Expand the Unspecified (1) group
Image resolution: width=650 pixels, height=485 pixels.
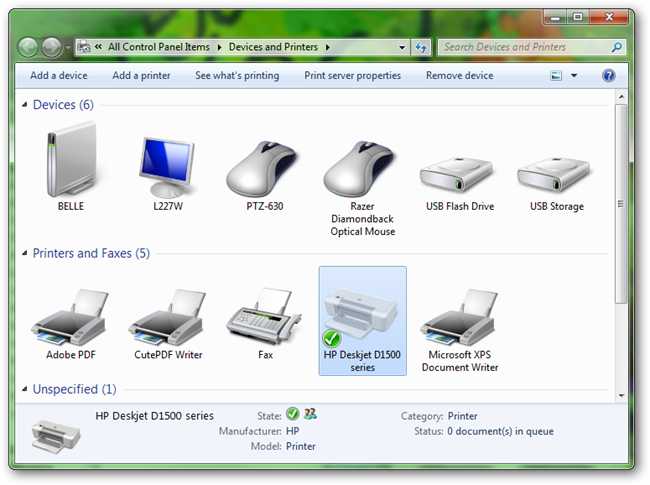(25, 390)
